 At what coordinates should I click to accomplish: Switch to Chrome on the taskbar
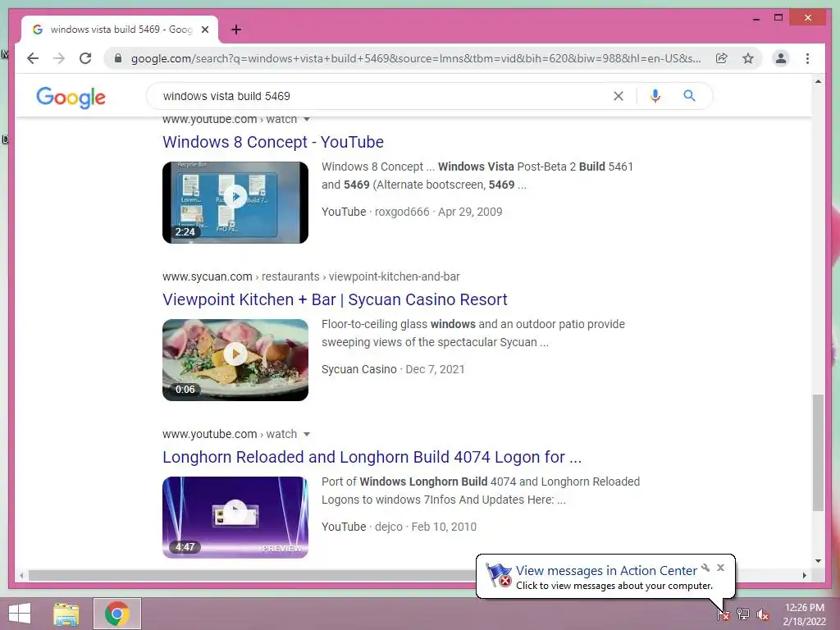click(117, 614)
